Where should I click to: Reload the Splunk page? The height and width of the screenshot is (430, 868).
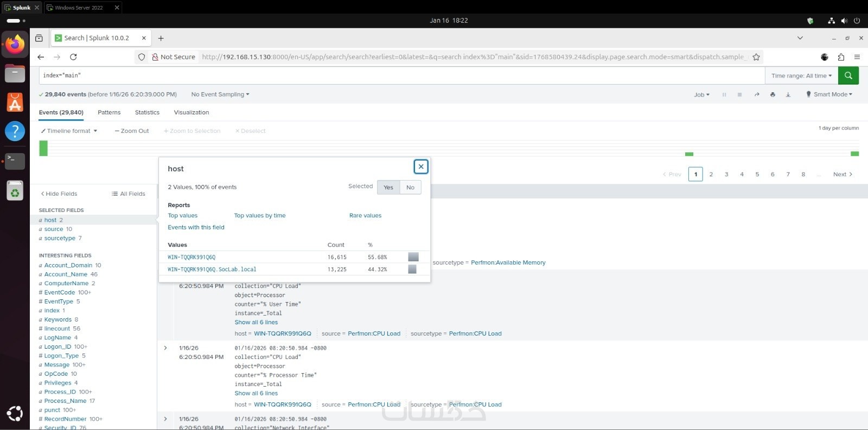[73, 57]
